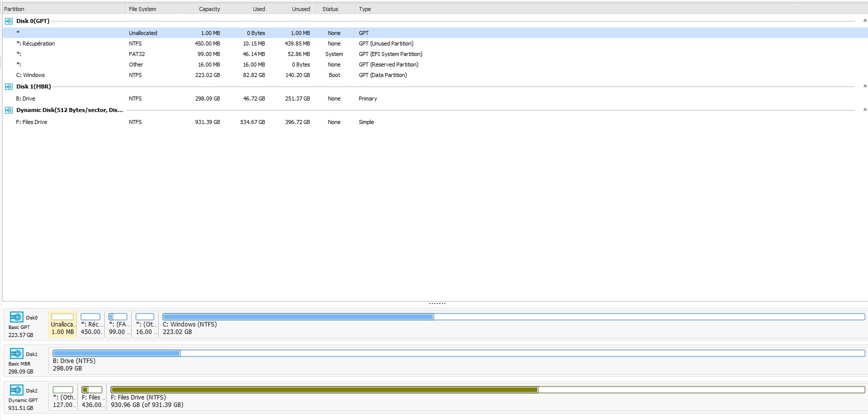The image size is (868, 420).
Task: Select the F: Files Drive 930.96 GB block
Action: (x=487, y=397)
